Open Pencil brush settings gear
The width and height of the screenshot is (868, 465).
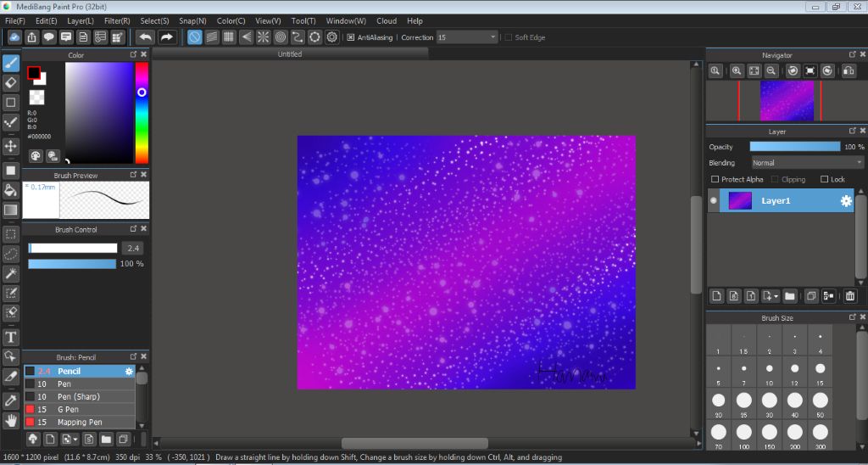tap(129, 371)
